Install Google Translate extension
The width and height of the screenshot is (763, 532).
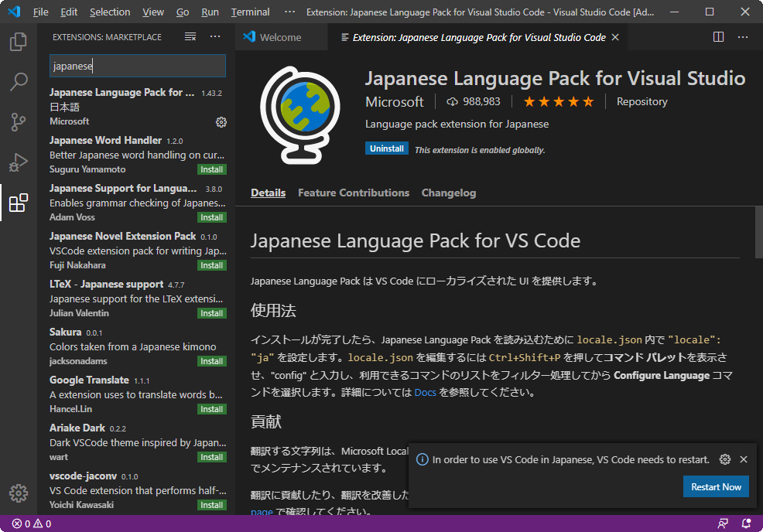[x=212, y=409]
